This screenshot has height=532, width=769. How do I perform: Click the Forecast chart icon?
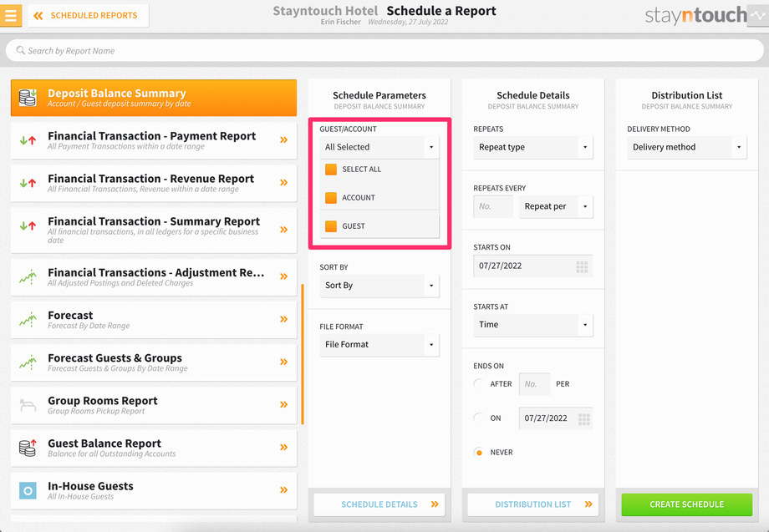28,319
